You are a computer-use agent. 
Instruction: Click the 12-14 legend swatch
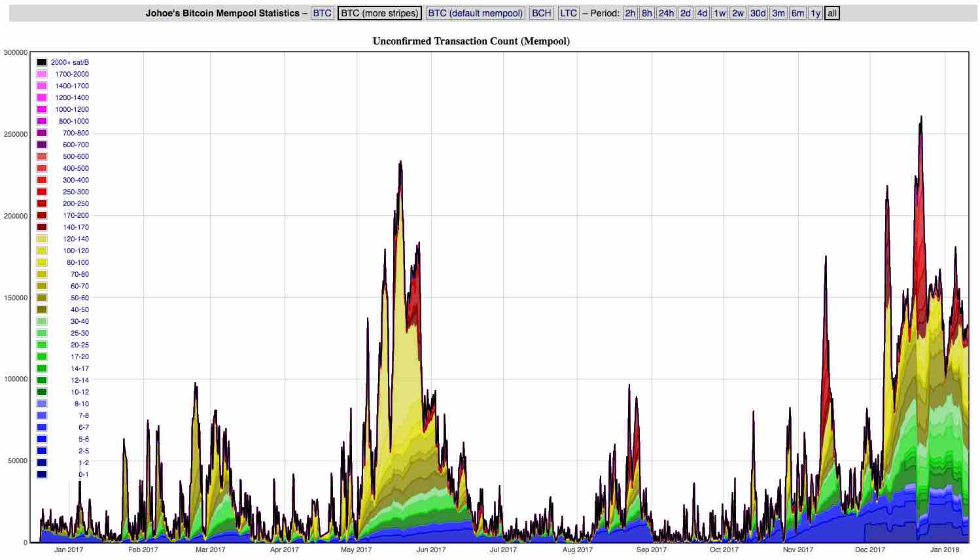[x=42, y=380]
